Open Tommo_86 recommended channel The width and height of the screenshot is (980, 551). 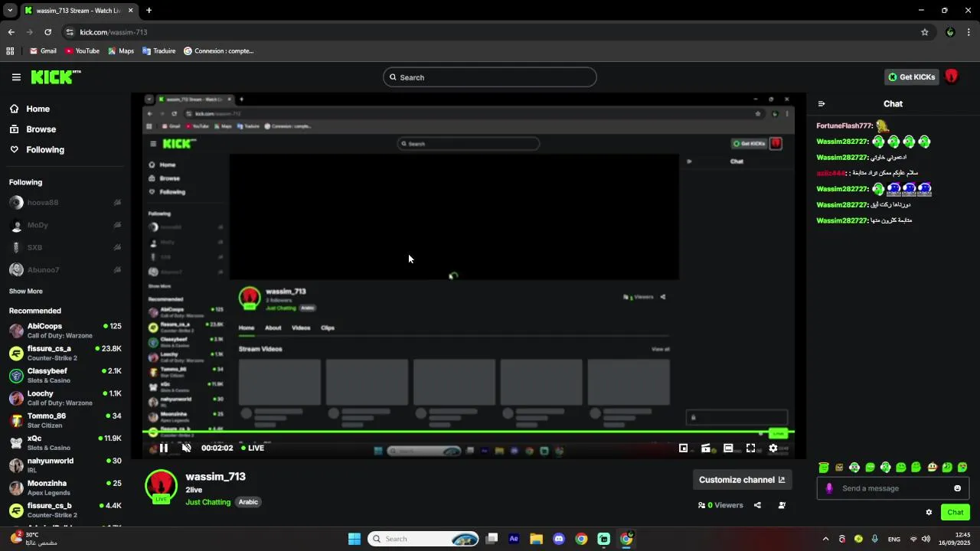(65, 420)
